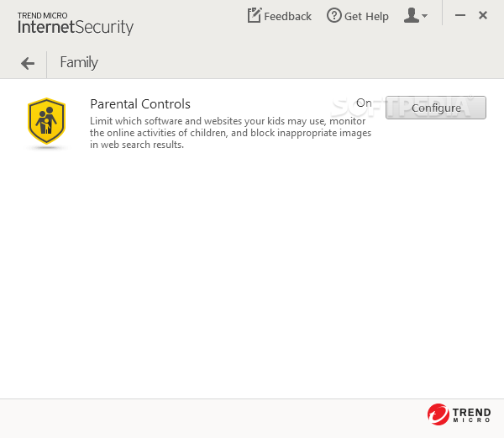Click the Parental Controls yellow shield icon
The height and width of the screenshot is (438, 504).
point(46,121)
